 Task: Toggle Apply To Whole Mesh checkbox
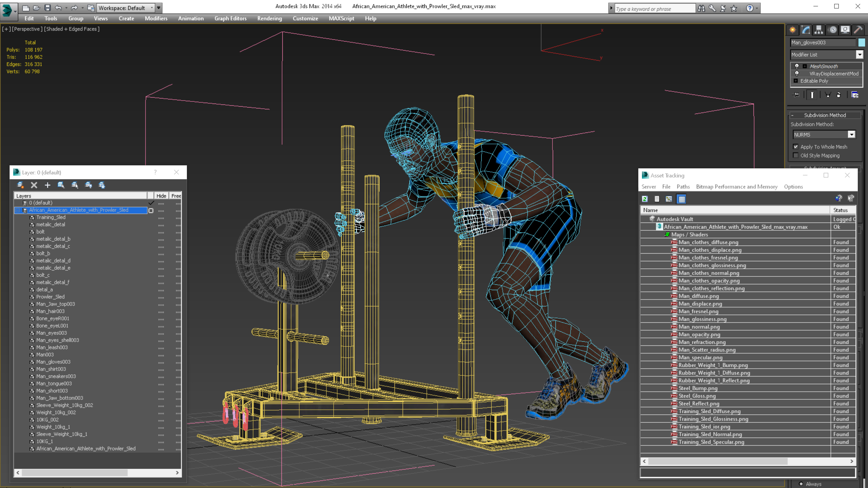click(x=796, y=146)
